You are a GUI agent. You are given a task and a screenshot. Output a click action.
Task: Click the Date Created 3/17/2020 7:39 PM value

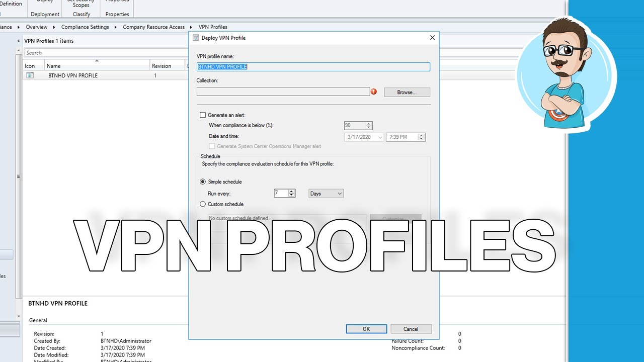[x=123, y=348]
